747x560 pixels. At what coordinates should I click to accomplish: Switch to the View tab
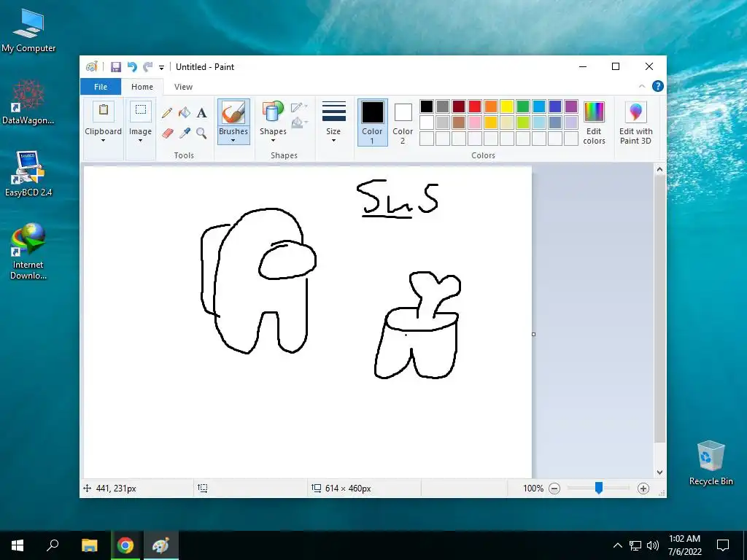(x=183, y=87)
